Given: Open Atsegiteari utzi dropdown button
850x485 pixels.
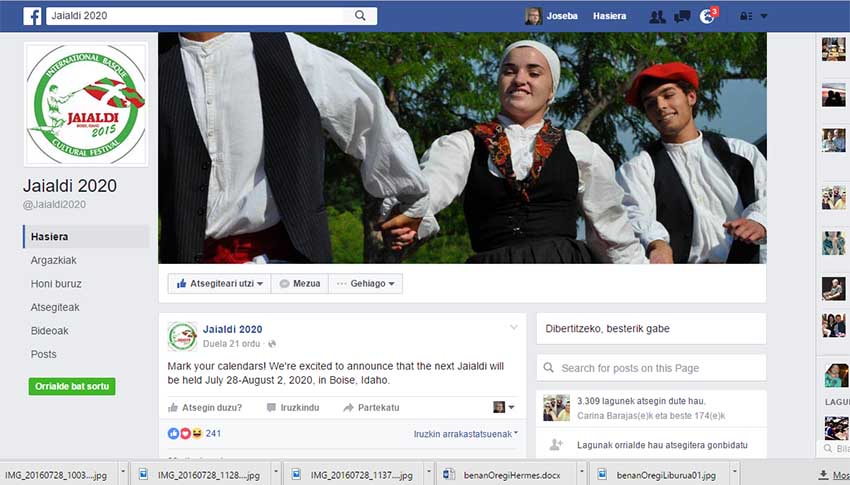Looking at the screenshot, I should tap(219, 283).
